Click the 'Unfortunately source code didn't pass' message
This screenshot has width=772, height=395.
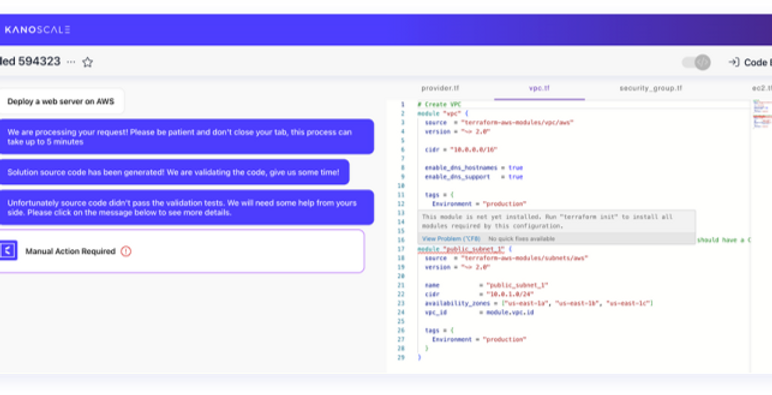click(186, 208)
